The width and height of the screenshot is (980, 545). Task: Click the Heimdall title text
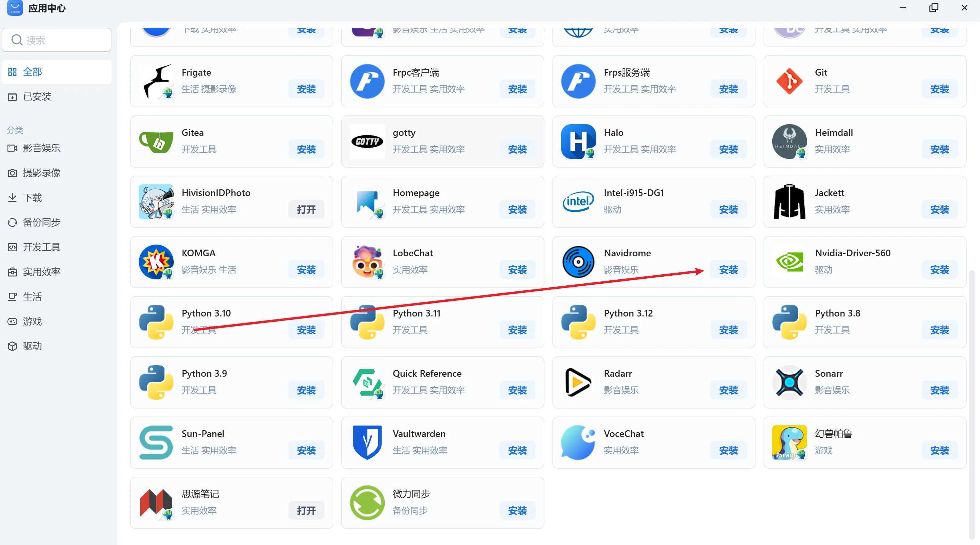coord(834,133)
